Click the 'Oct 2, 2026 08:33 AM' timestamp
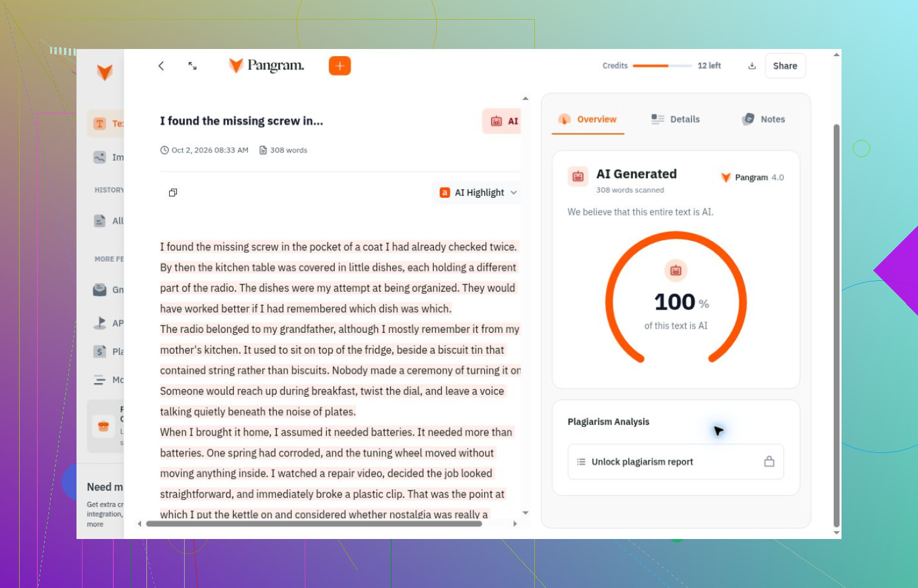918x588 pixels. pos(210,150)
